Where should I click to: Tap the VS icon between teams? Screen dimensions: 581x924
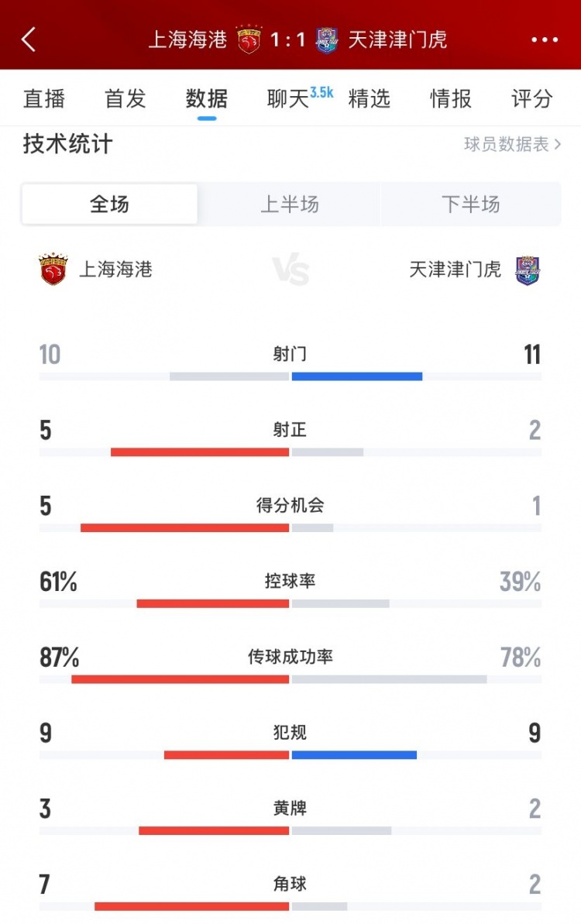[x=291, y=271]
